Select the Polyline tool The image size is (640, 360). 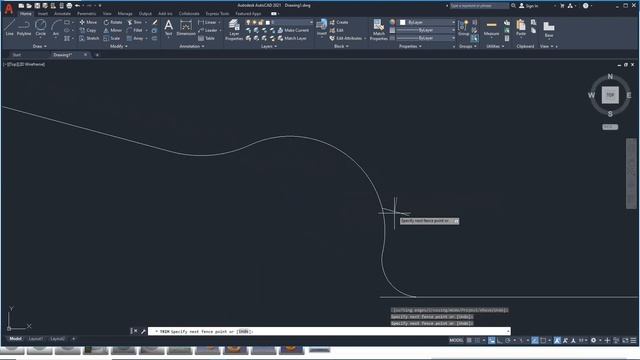point(24,28)
